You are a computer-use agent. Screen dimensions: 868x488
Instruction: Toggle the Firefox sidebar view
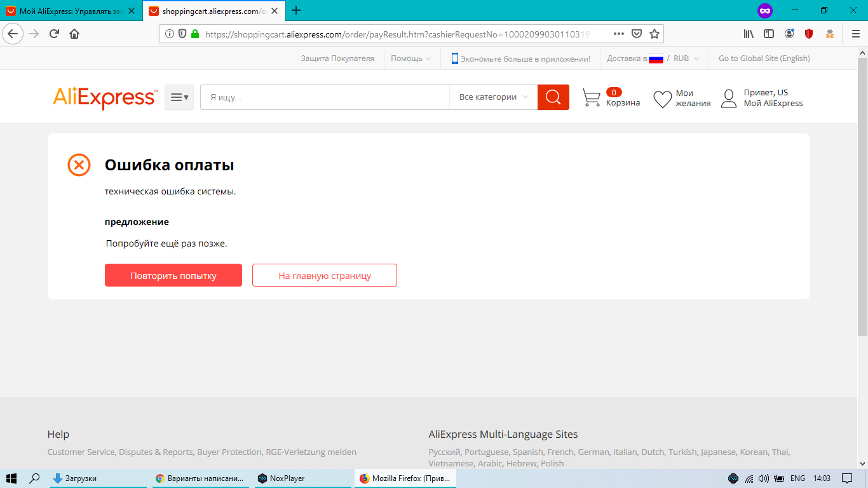coord(769,34)
